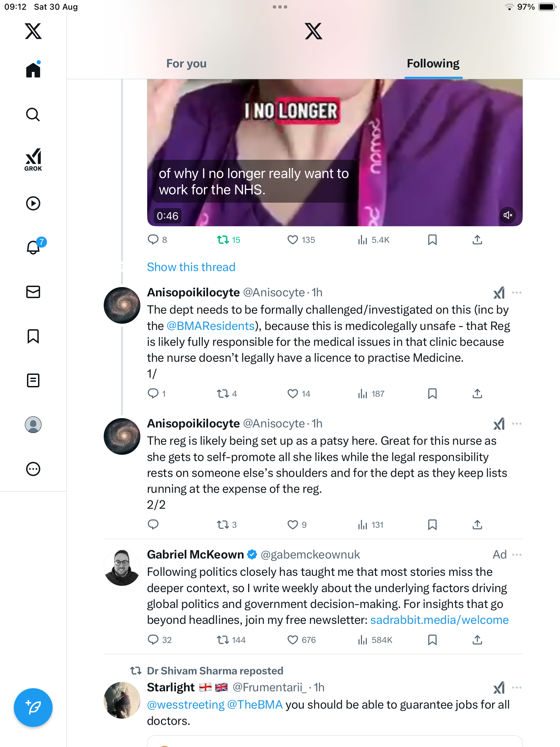Select the Following tab
This screenshot has height=747, width=560.
(433, 64)
